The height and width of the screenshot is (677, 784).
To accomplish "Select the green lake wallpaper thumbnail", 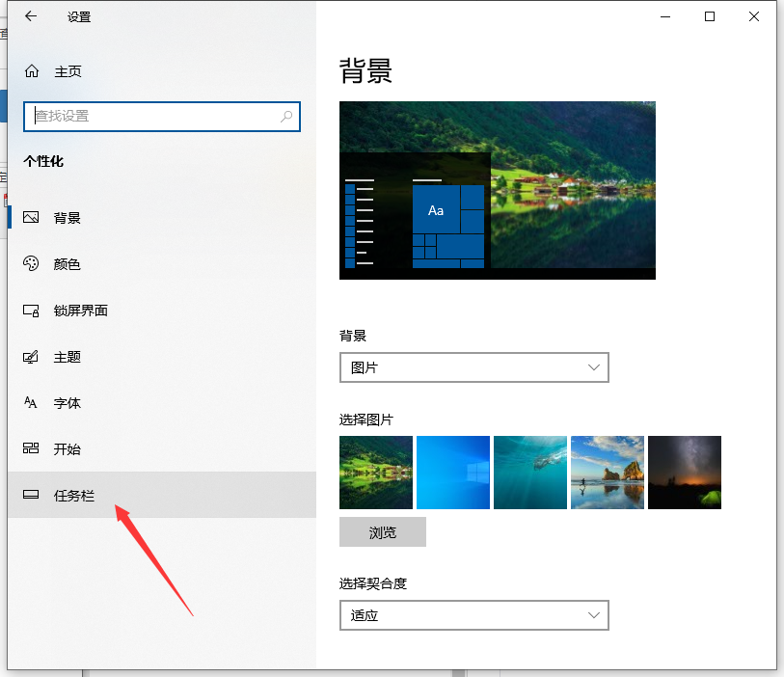I will [x=375, y=472].
